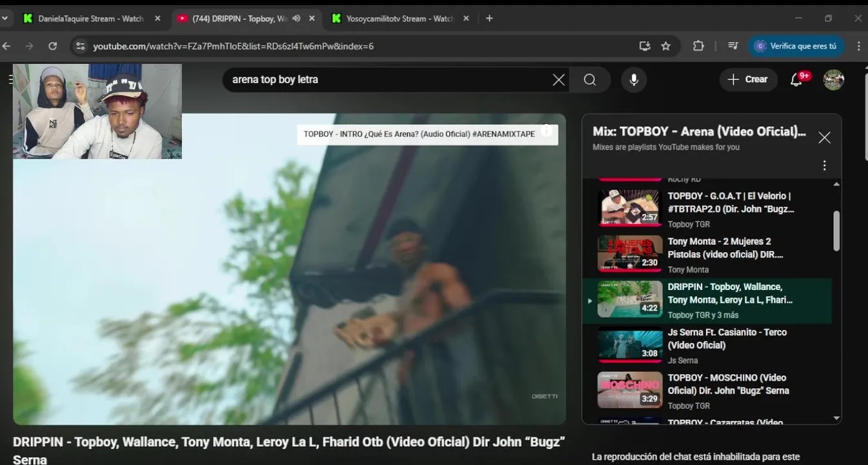
Task: Click the playlist scroll-up arrow
Action: coord(836,184)
